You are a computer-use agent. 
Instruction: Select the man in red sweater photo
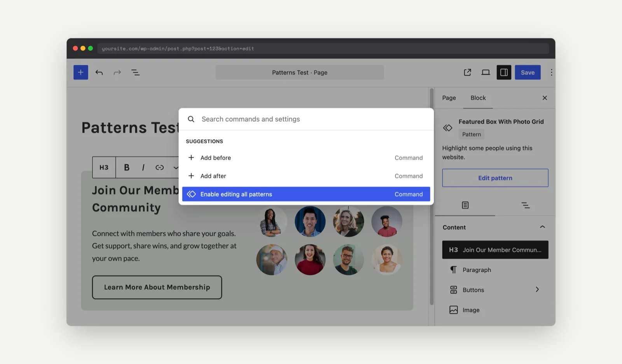point(387,221)
